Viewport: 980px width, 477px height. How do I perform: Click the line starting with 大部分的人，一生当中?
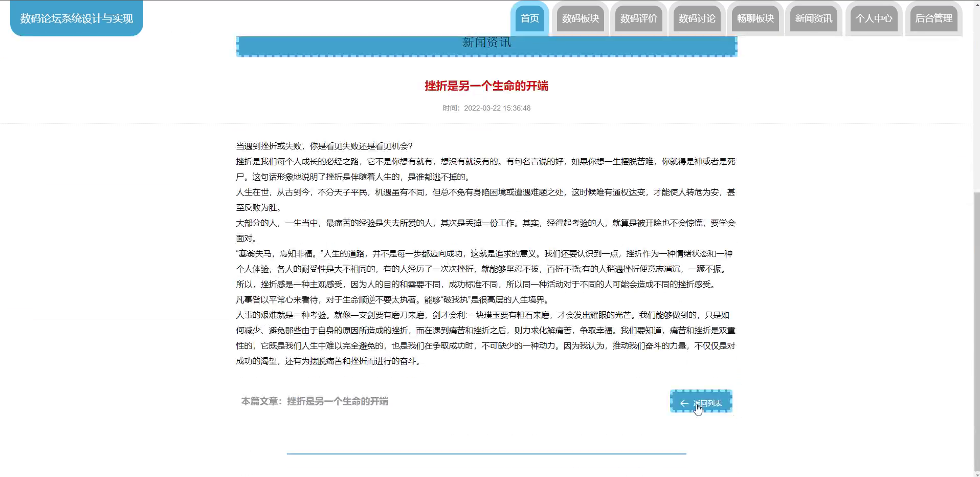[x=486, y=223]
